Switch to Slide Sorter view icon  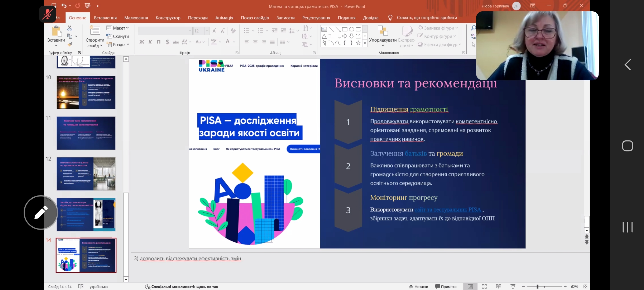pyautogui.click(x=484, y=287)
